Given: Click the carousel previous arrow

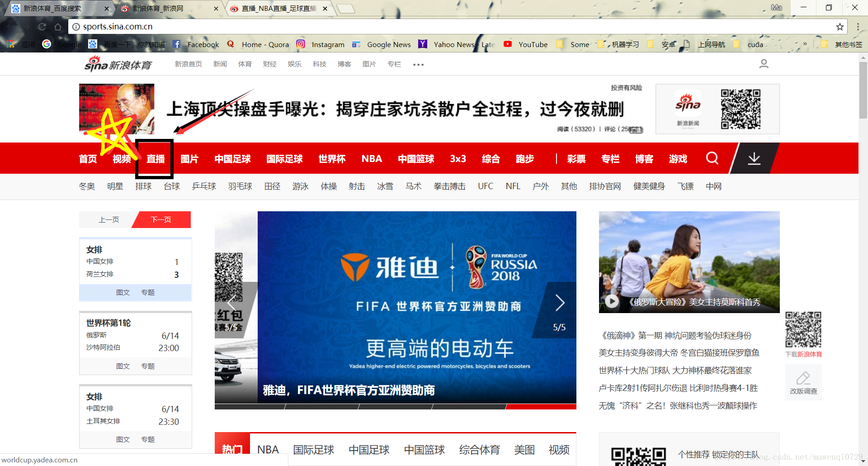Looking at the screenshot, I should tap(231, 303).
